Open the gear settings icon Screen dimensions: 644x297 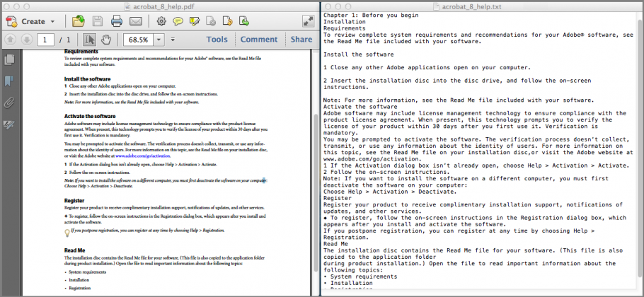coord(162,21)
